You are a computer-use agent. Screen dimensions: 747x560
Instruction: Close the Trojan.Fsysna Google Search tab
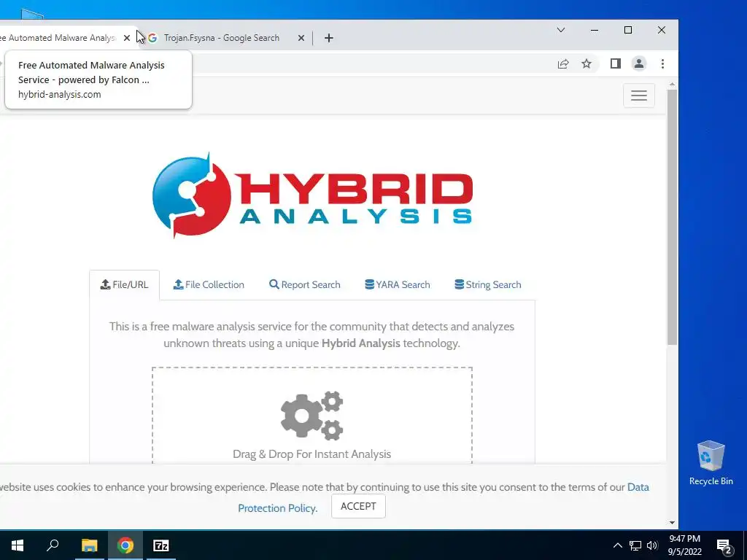(301, 38)
